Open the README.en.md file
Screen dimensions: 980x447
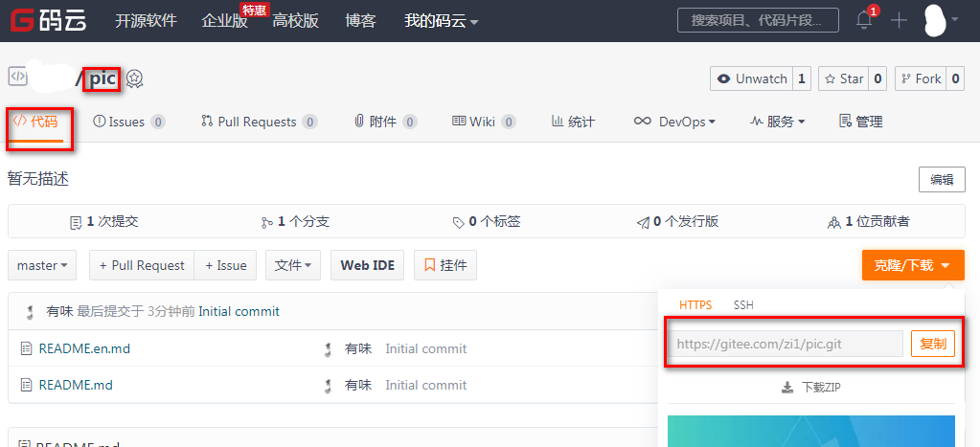pyautogui.click(x=84, y=348)
